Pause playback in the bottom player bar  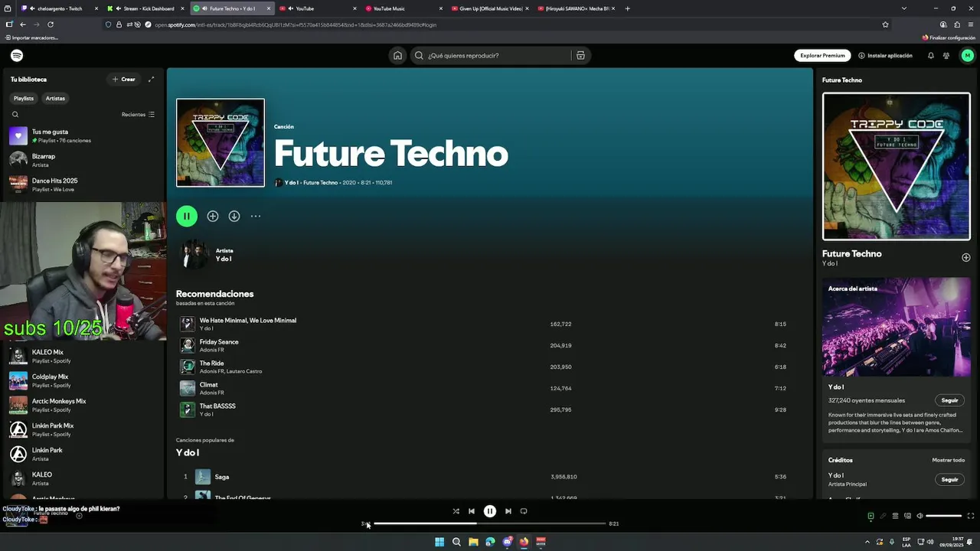[490, 511]
